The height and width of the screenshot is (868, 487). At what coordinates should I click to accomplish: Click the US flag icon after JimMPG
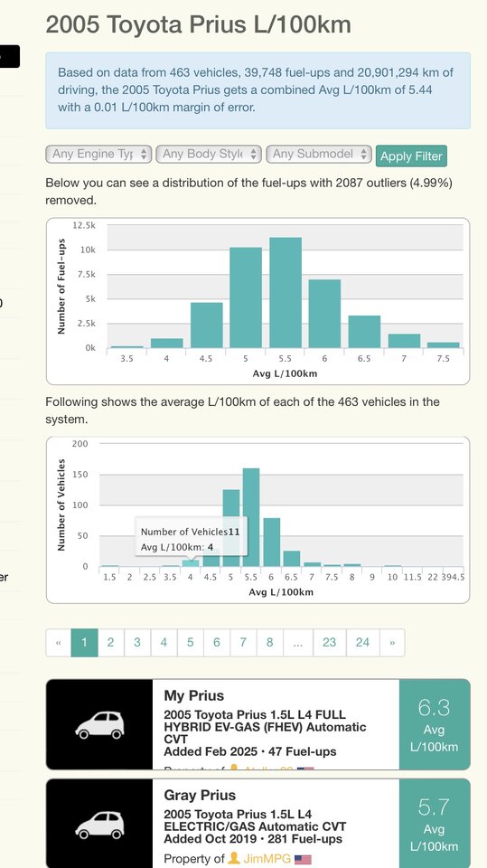[x=303, y=859]
